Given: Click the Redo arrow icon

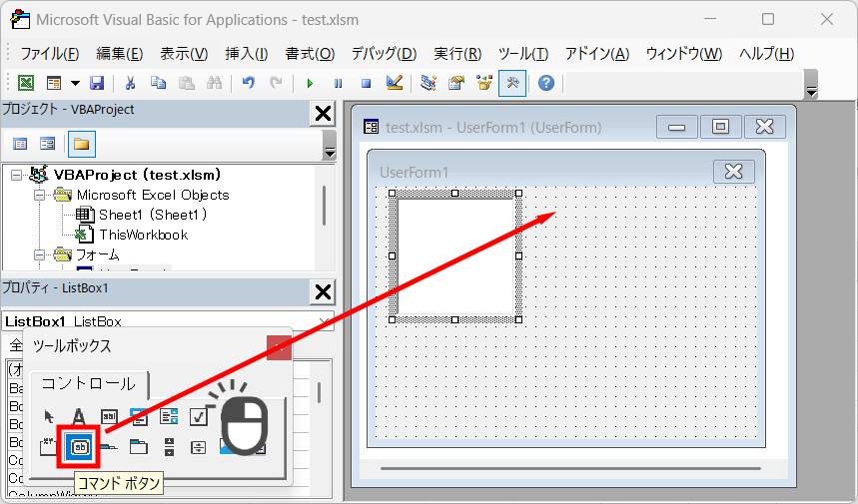Looking at the screenshot, I should [x=277, y=83].
